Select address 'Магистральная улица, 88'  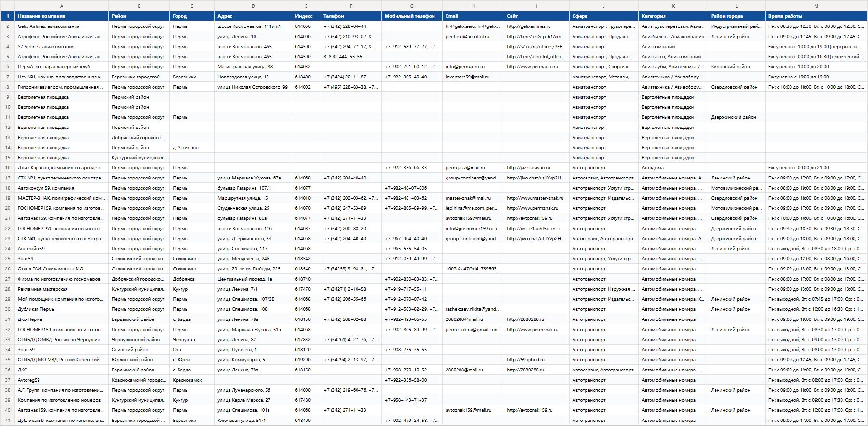click(x=253, y=67)
